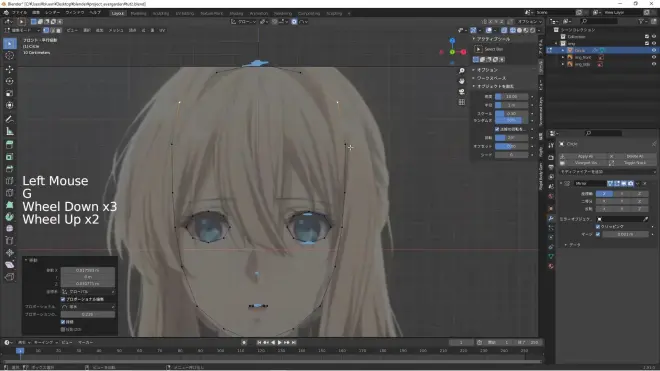Select the Select Box tool in left toolbar
The image size is (660, 371).
[x=10, y=43]
